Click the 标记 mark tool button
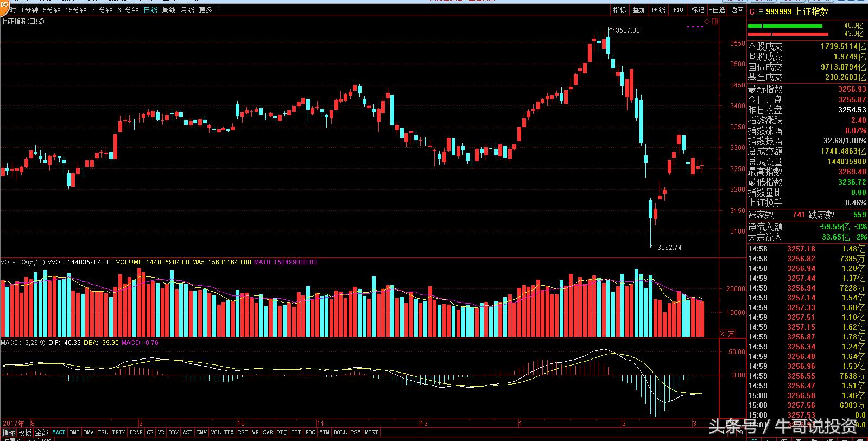Image resolution: width=868 pixels, height=441 pixels. (x=698, y=10)
